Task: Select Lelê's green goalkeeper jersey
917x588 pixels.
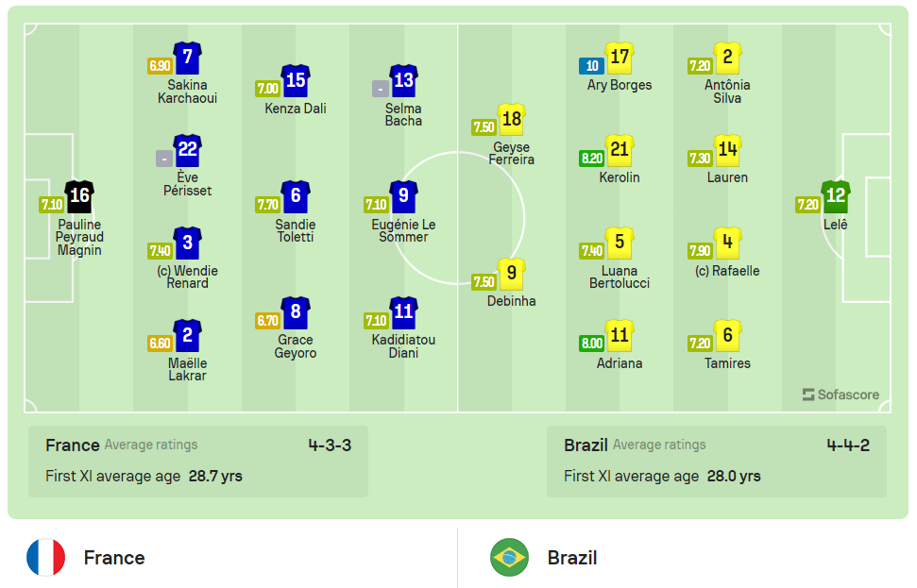Action: tap(836, 199)
